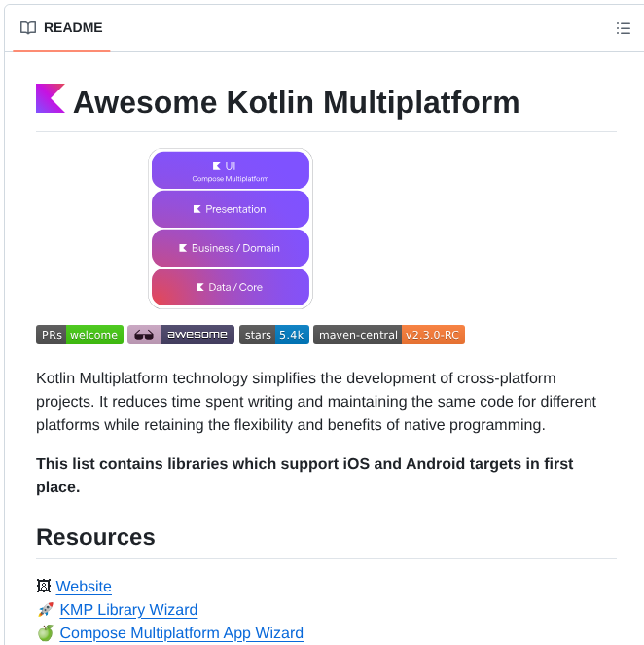
Task: Click the Kotlin logo next to title
Action: (x=51, y=99)
